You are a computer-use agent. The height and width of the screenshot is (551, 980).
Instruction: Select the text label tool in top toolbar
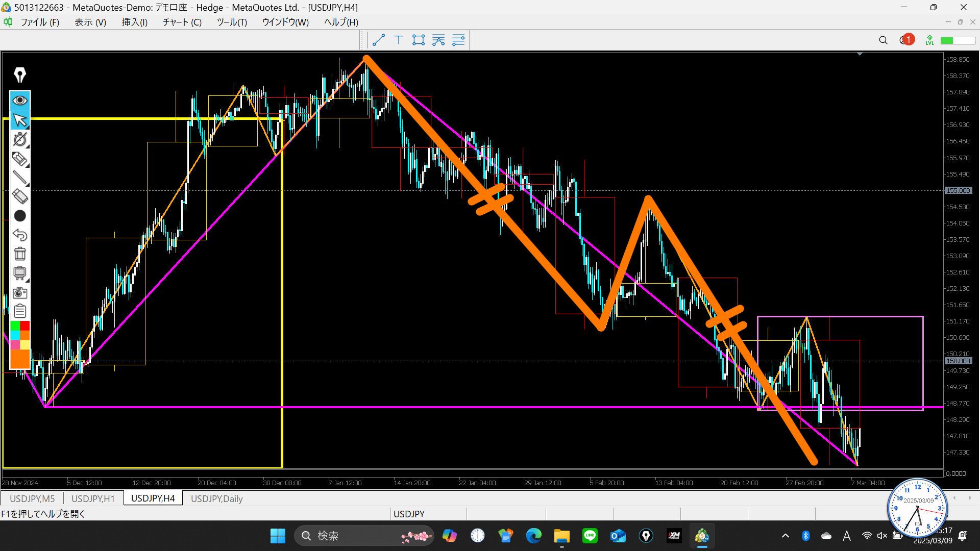click(399, 40)
